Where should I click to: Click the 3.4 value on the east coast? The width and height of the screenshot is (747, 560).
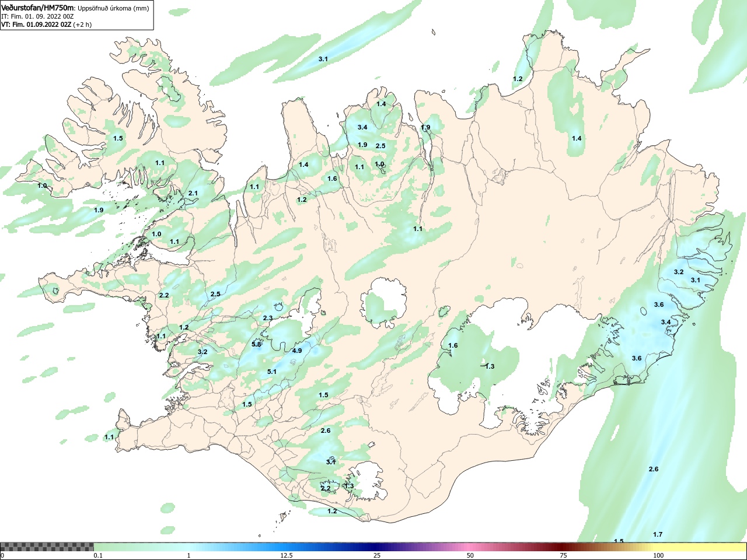[666, 322]
